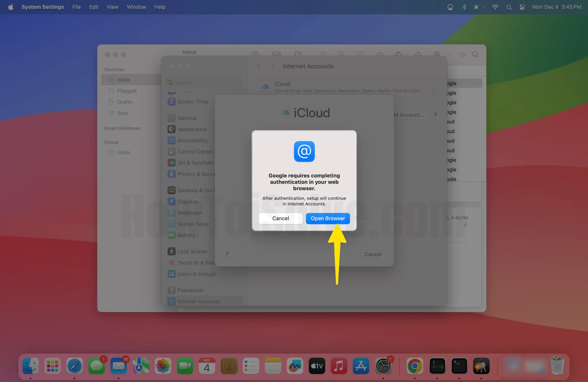The width and height of the screenshot is (588, 382).
Task: Click the Wi-Fi status icon
Action: [x=495, y=7]
